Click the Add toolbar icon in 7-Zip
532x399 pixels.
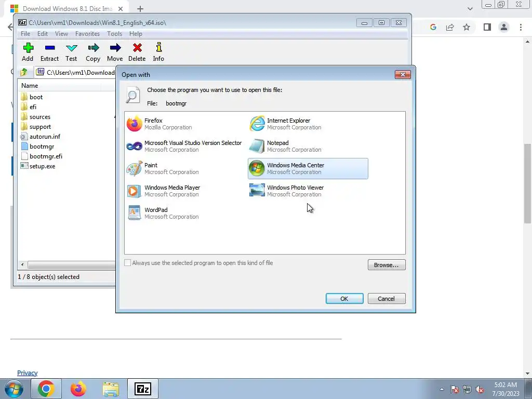pyautogui.click(x=28, y=52)
